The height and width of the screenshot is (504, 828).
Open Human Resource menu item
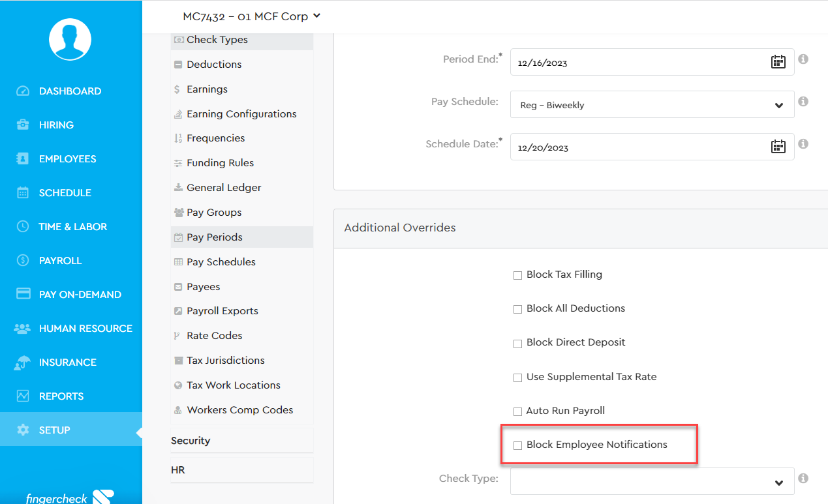point(85,329)
